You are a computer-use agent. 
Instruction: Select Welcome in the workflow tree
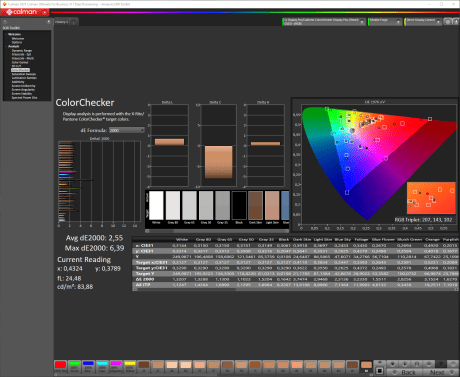tap(18, 38)
